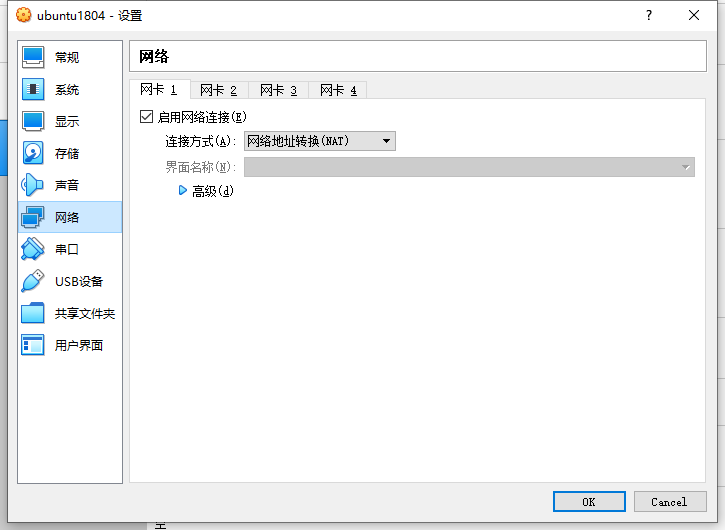Image resolution: width=725 pixels, height=530 pixels.
Task: Click the 网络 (Network) monitors icon
Action: tap(33, 217)
